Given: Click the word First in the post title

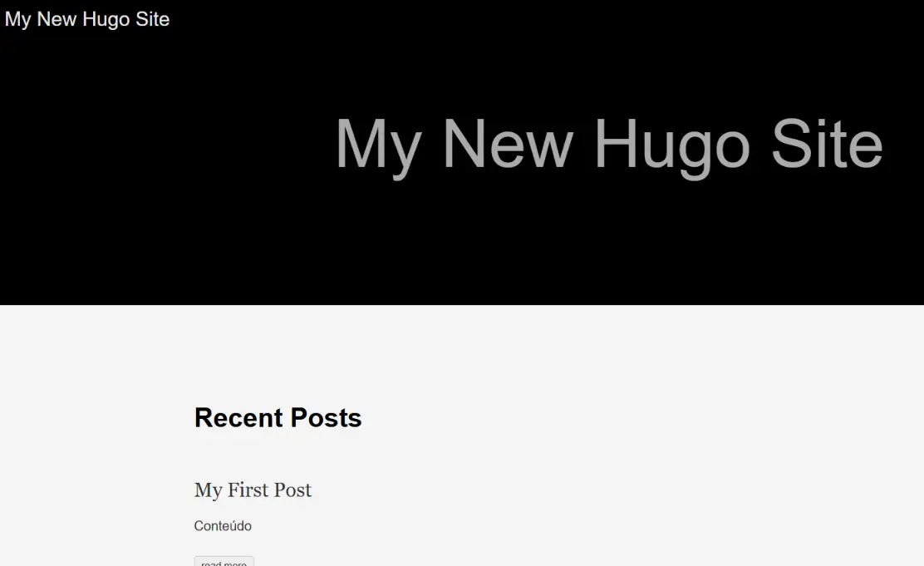Looking at the screenshot, I should 248,490.
